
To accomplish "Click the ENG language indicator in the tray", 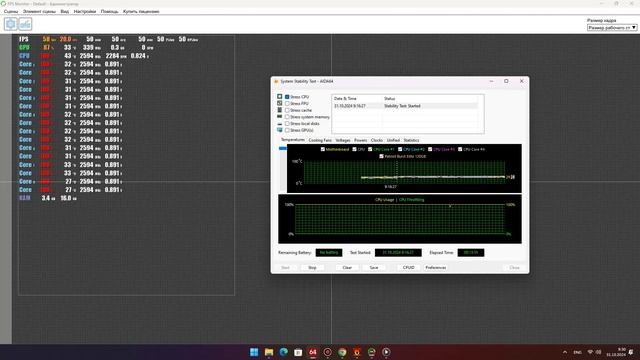I will [578, 352].
